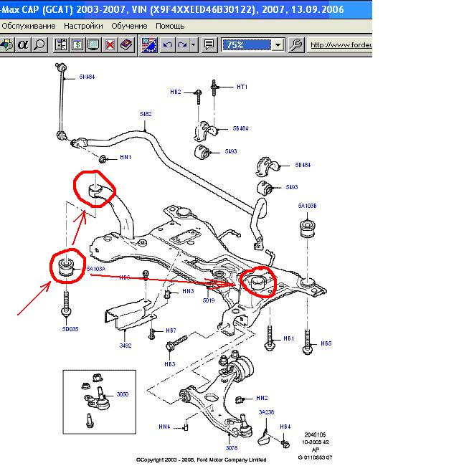The image size is (459, 476).
Task: Select bushing label 5A103B
Action: click(x=307, y=206)
